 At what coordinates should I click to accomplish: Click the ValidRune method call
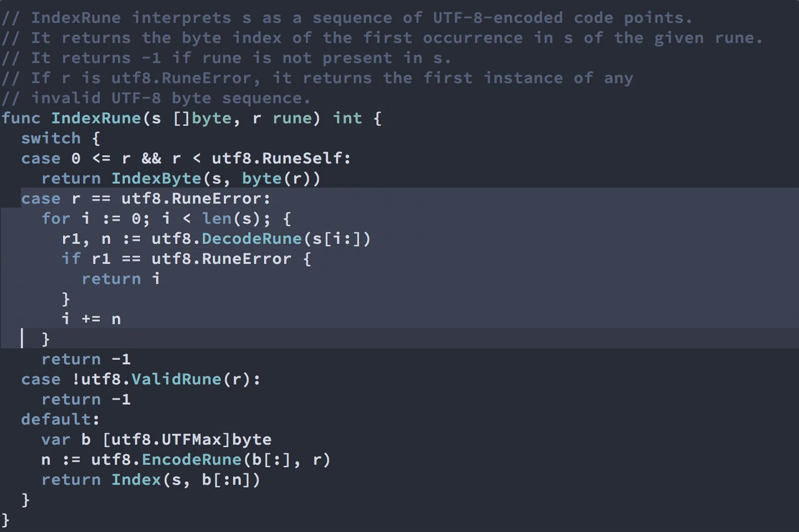click(176, 379)
